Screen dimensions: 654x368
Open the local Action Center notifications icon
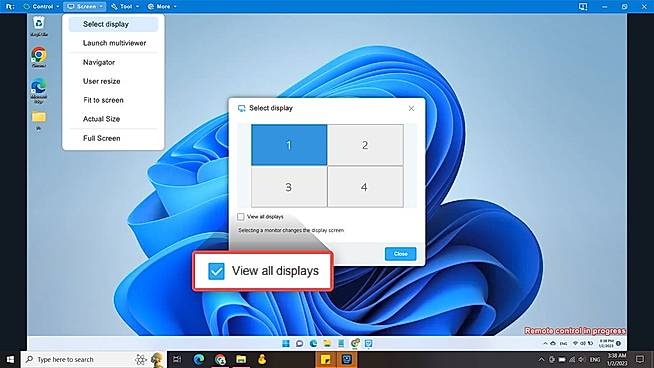(640, 359)
